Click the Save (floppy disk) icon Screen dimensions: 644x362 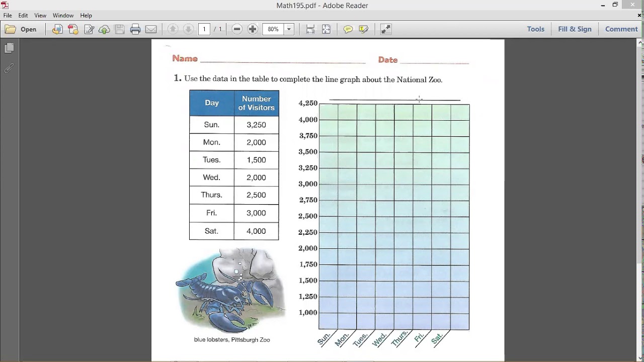(x=120, y=29)
